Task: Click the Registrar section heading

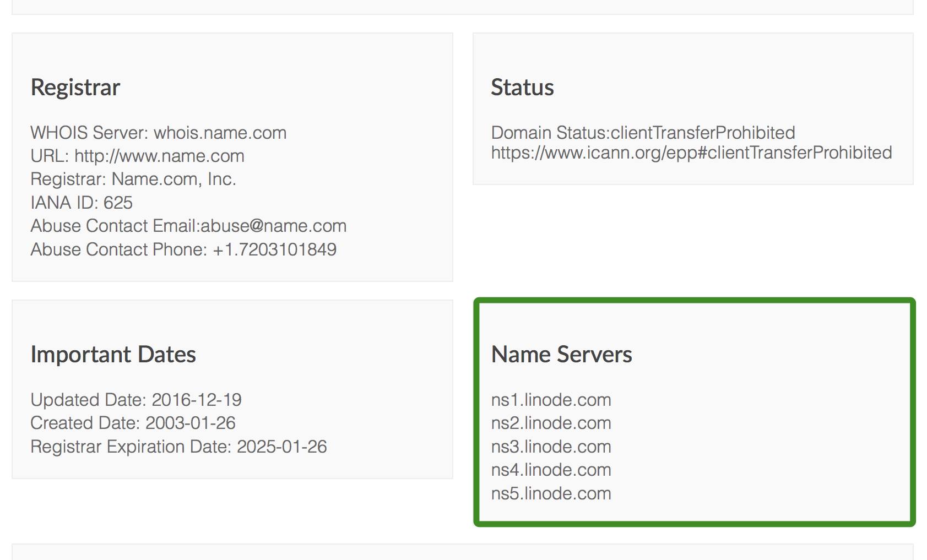Action: [x=75, y=88]
